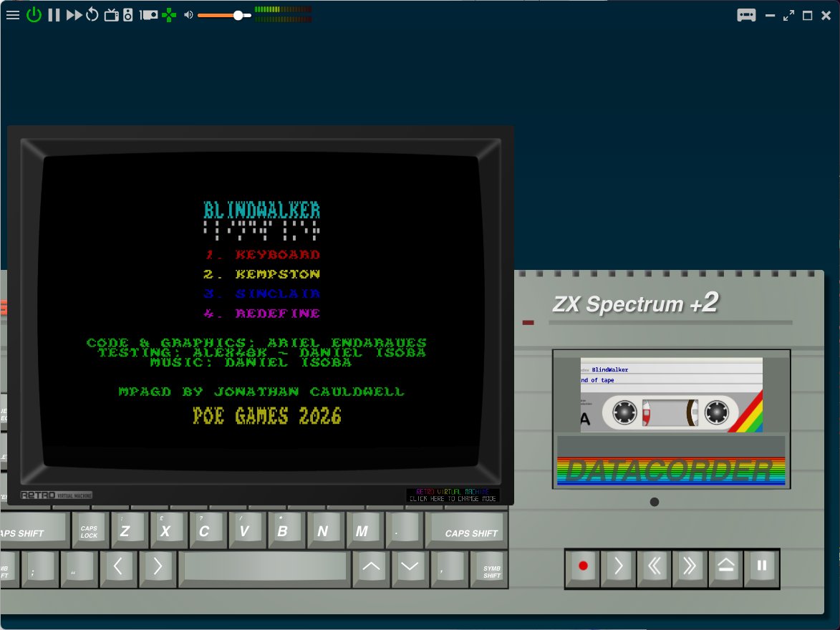Open the video recording camera icon
This screenshot has width=840, height=630.
point(149,15)
